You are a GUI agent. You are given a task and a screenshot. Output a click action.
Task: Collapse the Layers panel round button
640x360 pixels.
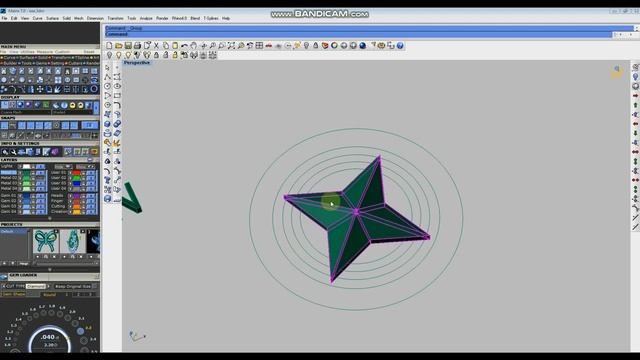[90, 160]
